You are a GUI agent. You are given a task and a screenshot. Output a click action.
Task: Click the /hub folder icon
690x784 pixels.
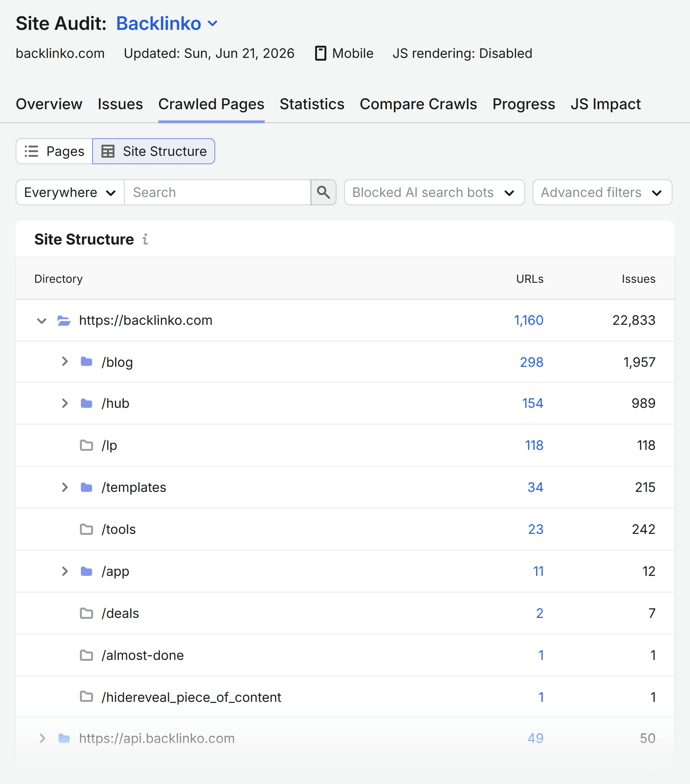(x=86, y=403)
